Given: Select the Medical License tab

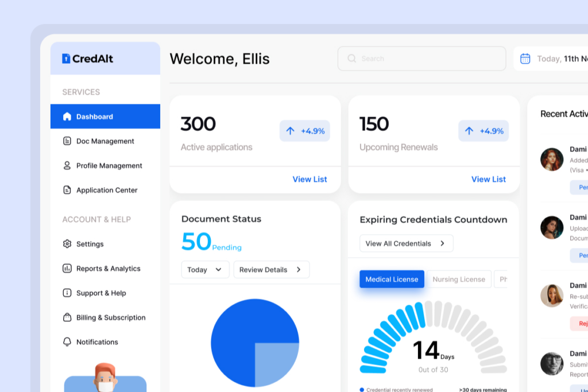Looking at the screenshot, I should pos(392,280).
